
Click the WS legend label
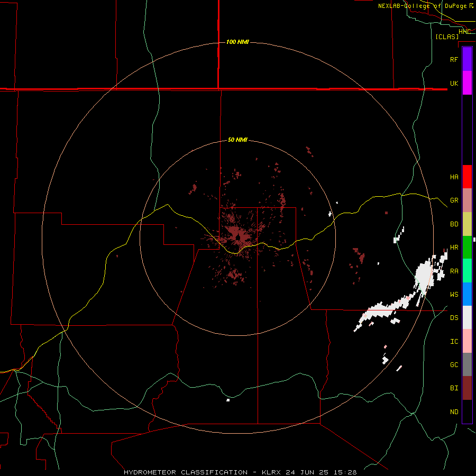click(x=454, y=294)
